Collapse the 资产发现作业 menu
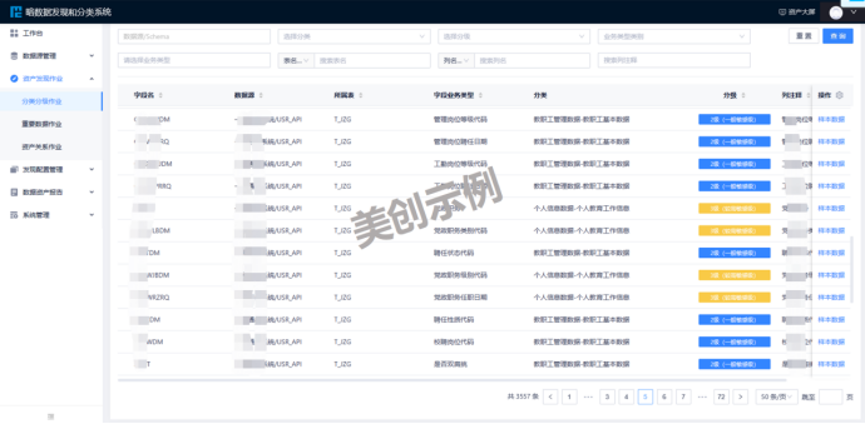The width and height of the screenshot is (866, 424). point(92,79)
